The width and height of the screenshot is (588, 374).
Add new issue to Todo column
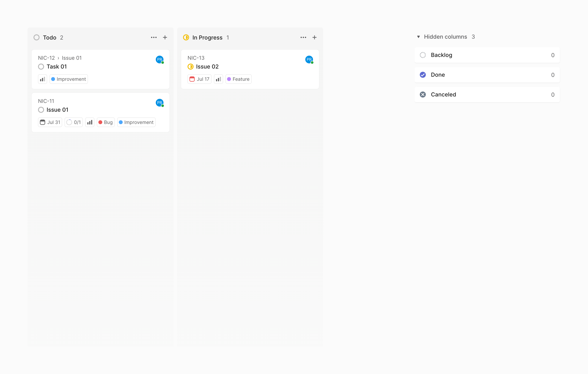coord(165,37)
